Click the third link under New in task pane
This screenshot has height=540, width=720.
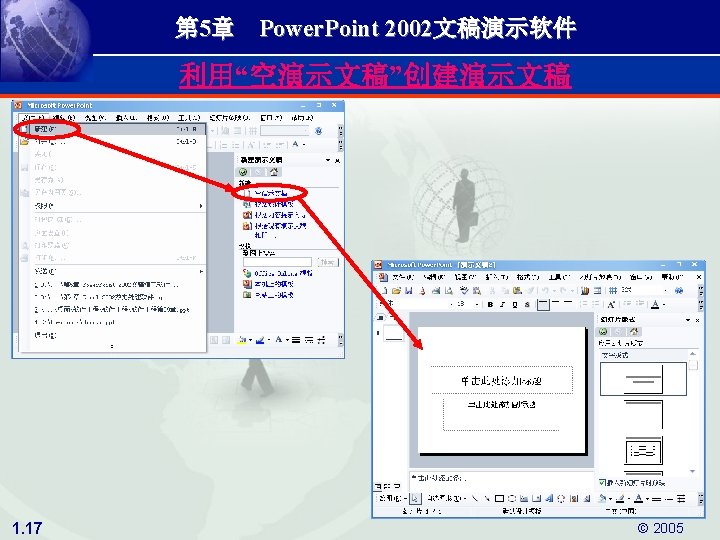280,215
